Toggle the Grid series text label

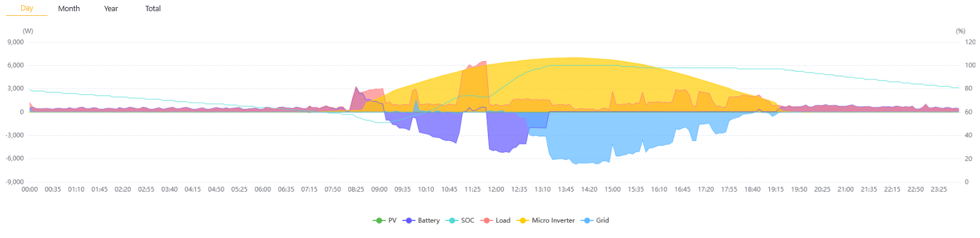tap(602, 220)
